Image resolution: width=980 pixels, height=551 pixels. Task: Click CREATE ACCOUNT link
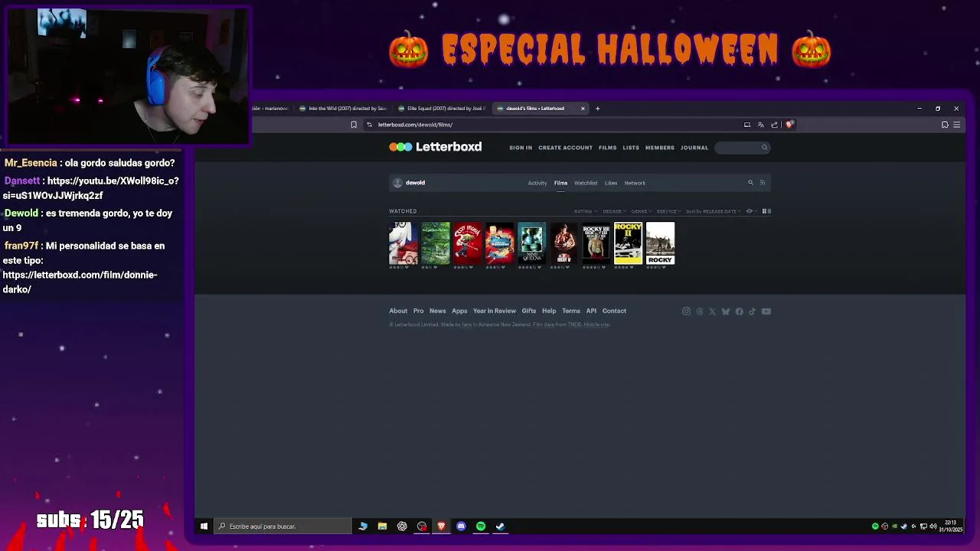(x=565, y=148)
